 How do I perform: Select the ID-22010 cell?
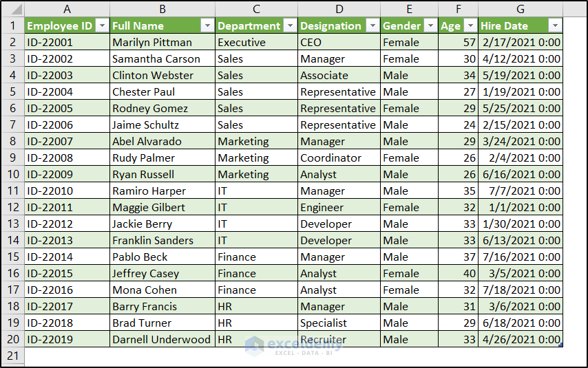click(67, 191)
